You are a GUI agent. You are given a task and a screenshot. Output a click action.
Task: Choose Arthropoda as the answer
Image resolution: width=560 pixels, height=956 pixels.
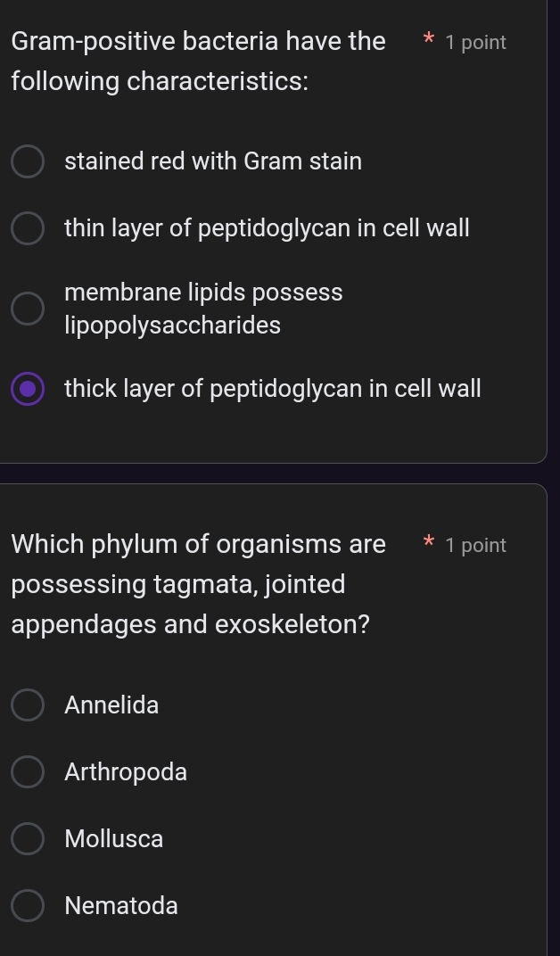(28, 771)
